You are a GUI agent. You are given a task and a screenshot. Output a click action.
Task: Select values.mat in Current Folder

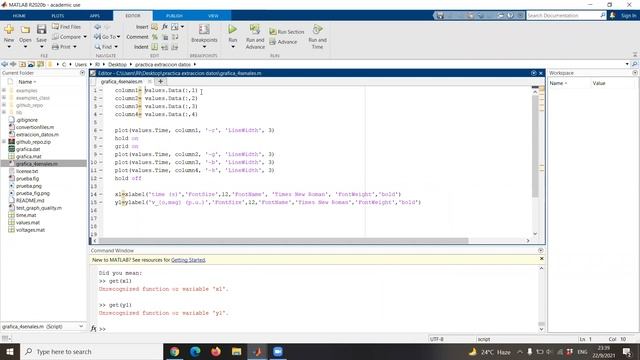pos(28,222)
